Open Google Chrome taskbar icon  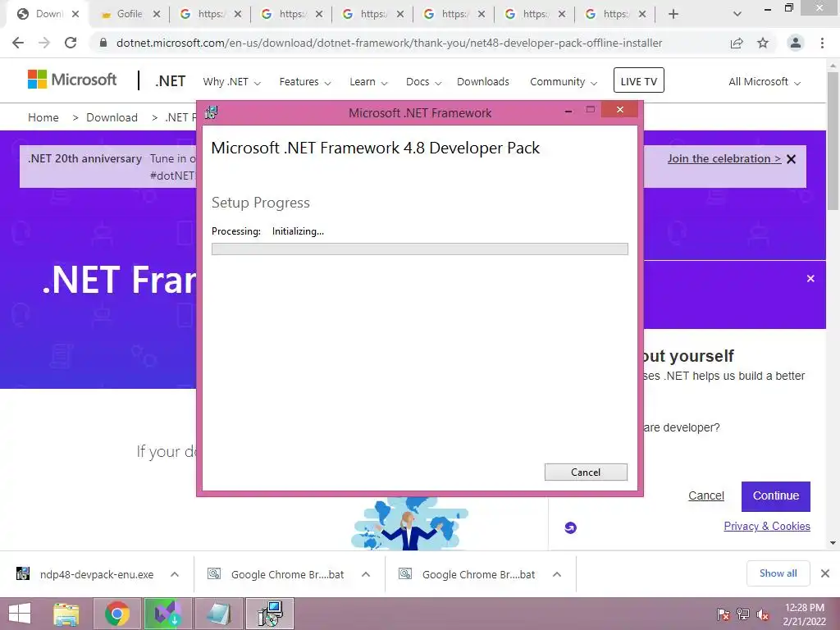coord(116,614)
